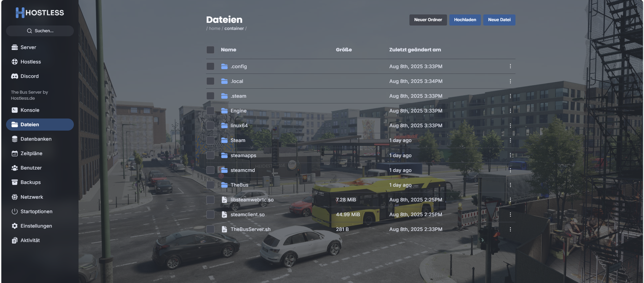Click the Server stack icon
This screenshot has width=644, height=283.
[14, 47]
